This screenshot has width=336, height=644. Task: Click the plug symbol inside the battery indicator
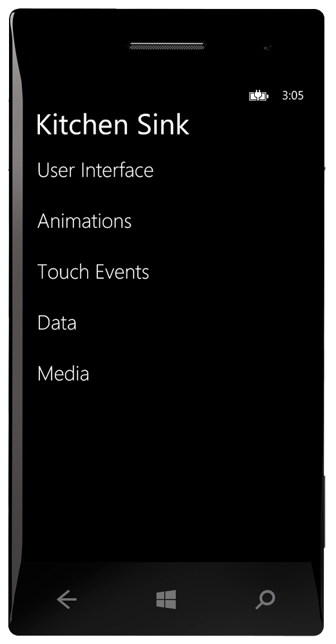click(258, 96)
